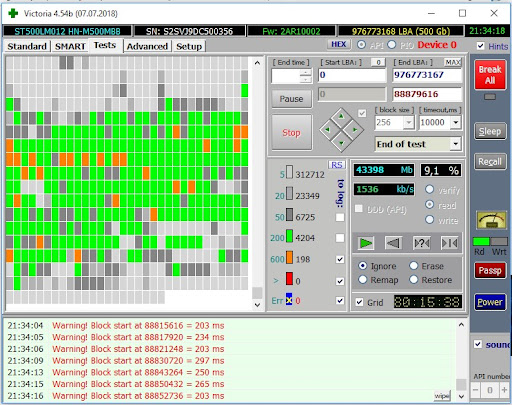The height and width of the screenshot is (405, 512).
Task: Click the up arrow on the navigation diamond
Action: (x=341, y=116)
